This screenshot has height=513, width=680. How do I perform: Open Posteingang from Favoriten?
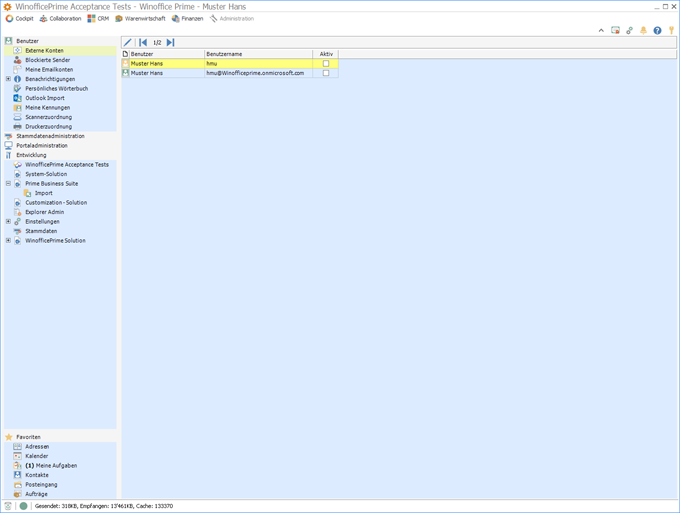(x=41, y=485)
